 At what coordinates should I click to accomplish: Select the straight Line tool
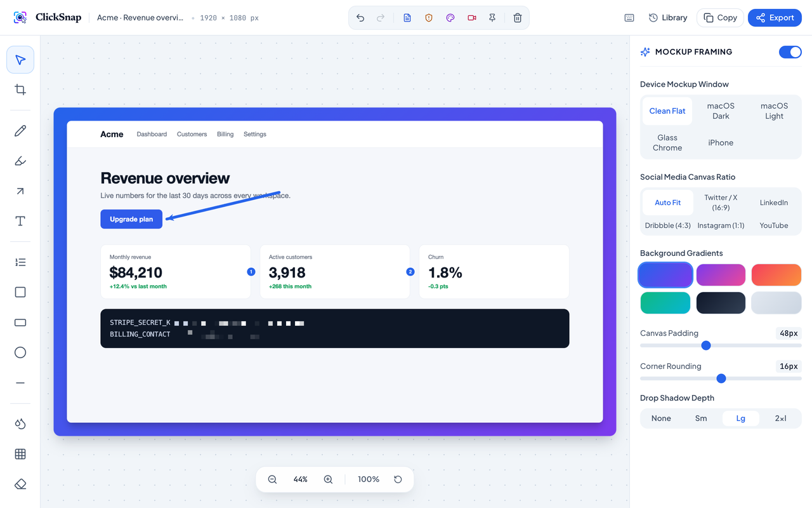click(x=20, y=383)
